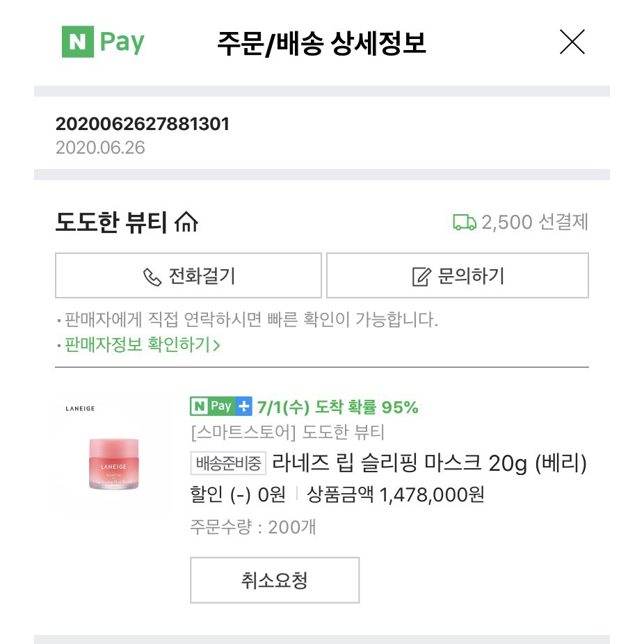Tap the home icon beside 도도한 뷰티

[x=187, y=223]
